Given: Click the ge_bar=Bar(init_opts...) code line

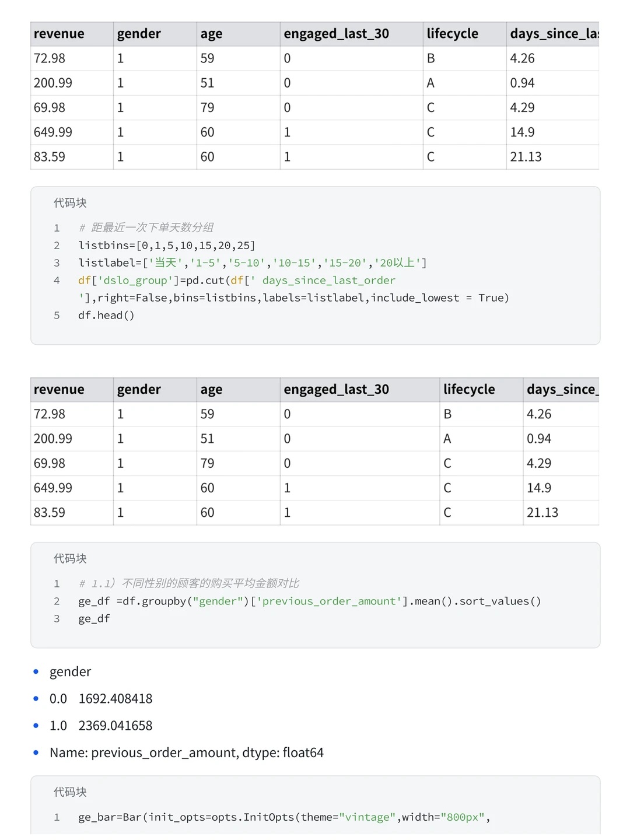Looking at the screenshot, I should 283,817.
